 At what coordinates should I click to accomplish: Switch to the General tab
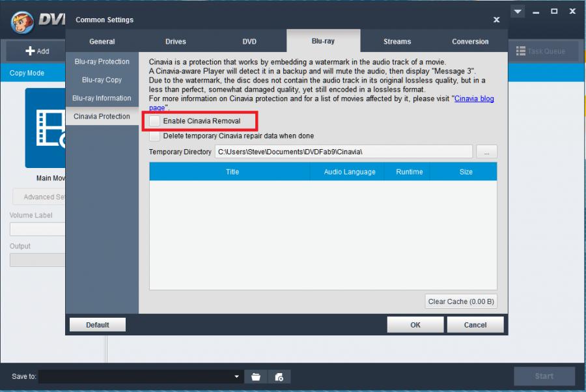click(102, 42)
